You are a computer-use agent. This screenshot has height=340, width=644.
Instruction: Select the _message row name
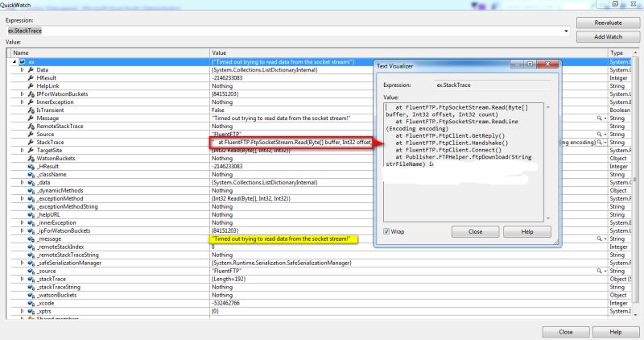point(48,238)
